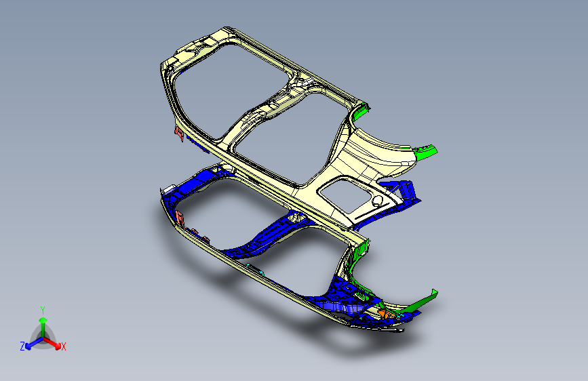Select the oval hole feature in upper panel
This screenshot has height=381, width=588.
click(x=378, y=201)
